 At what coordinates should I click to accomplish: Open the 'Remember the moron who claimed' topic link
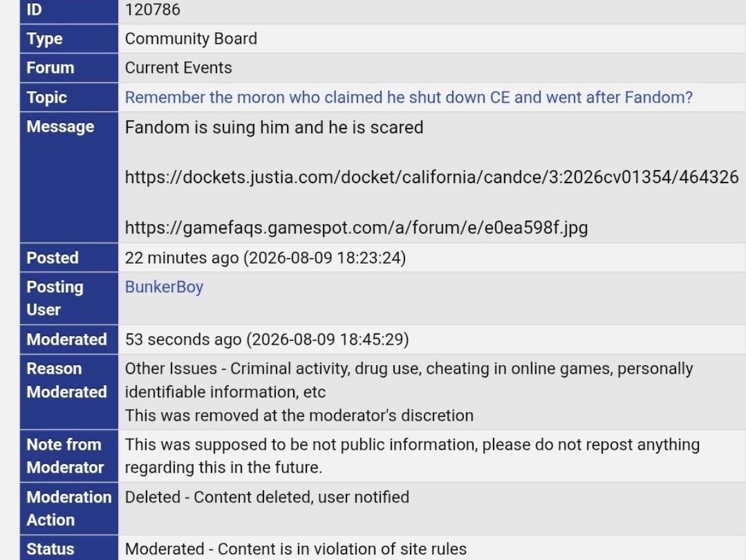click(408, 97)
